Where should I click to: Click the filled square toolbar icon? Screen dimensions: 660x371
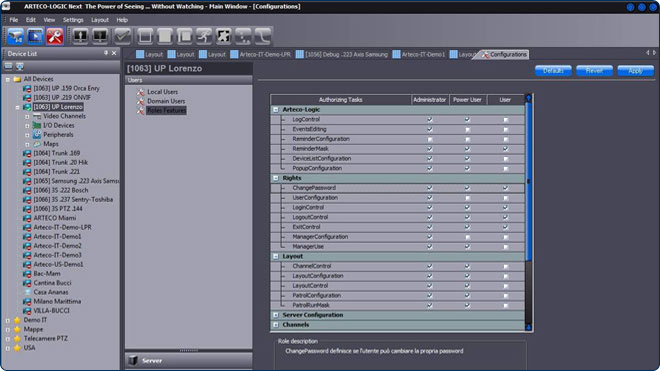point(165,36)
